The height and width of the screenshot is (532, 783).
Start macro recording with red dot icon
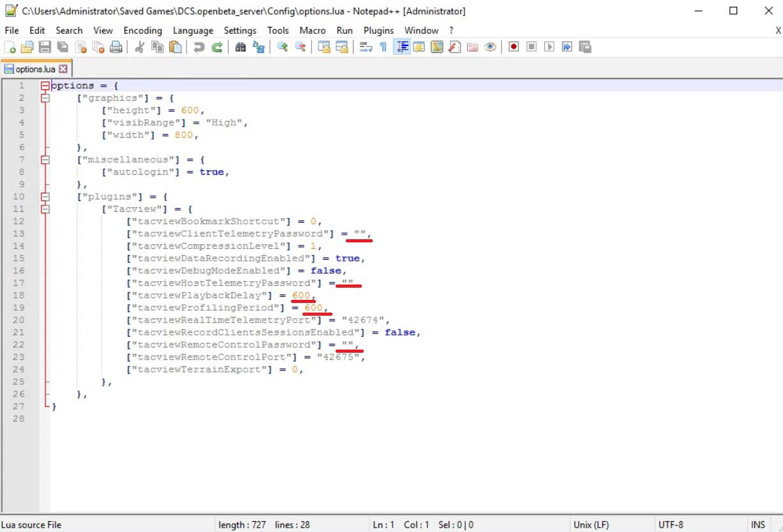[x=513, y=47]
